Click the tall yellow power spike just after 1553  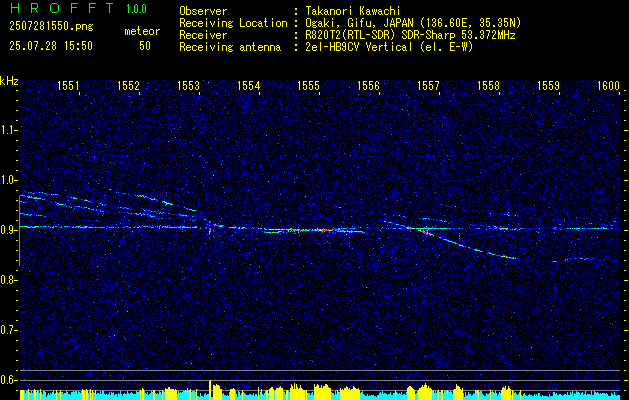[x=210, y=389]
